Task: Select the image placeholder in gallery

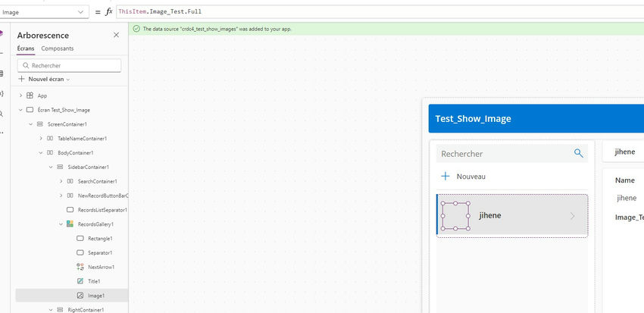Action: (x=455, y=216)
